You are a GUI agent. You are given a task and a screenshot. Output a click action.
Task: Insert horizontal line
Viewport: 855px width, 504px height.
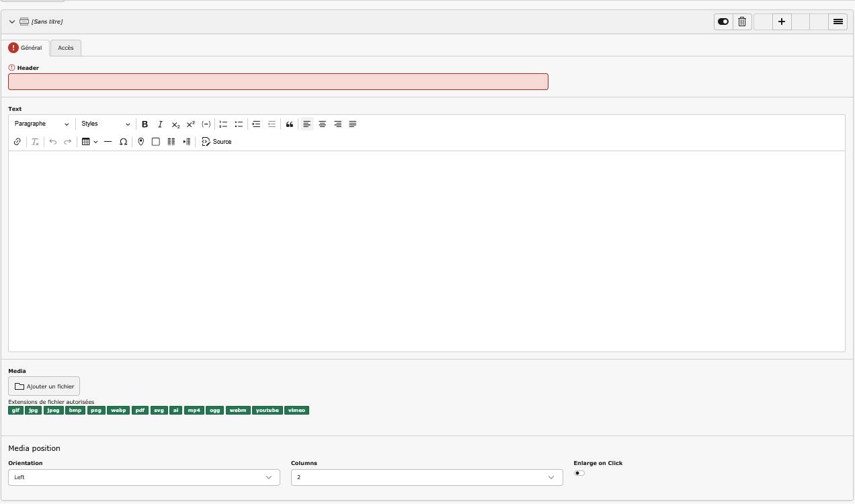[108, 142]
